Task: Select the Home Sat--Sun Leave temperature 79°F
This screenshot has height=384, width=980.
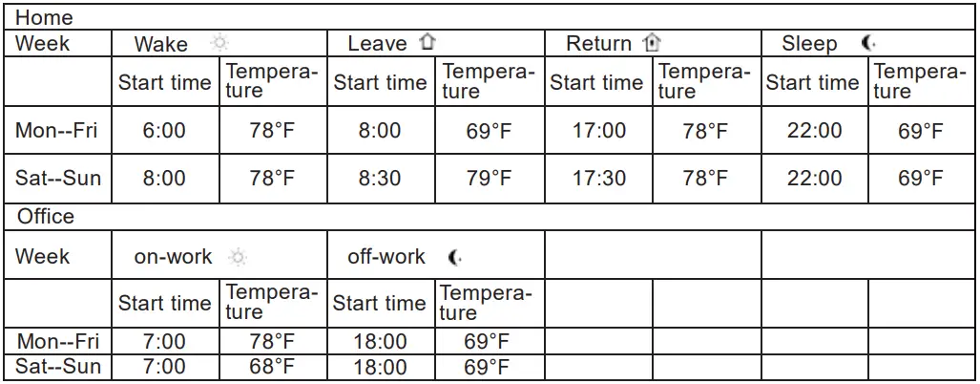Action: tap(488, 179)
